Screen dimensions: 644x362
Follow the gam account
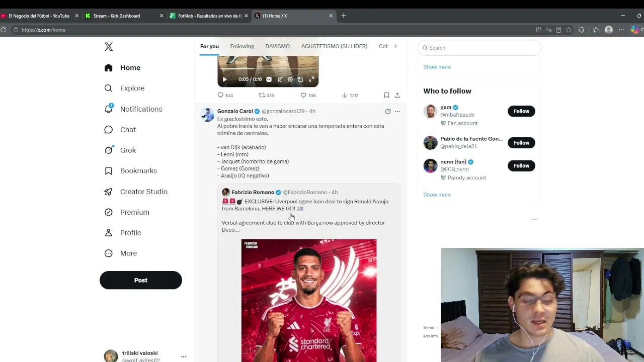pos(521,111)
